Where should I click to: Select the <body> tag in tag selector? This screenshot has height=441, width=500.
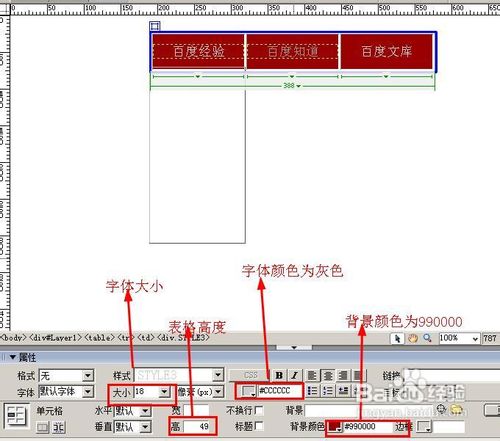tap(13, 338)
